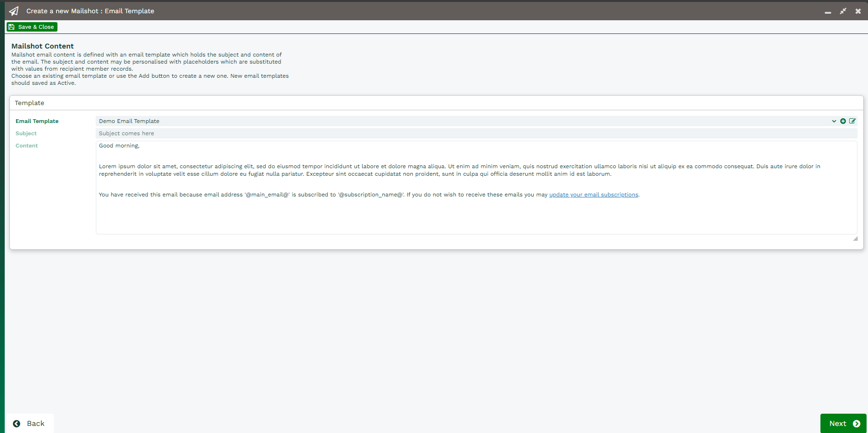Screen dimensions: 868x433
Task: Click the paper plane Mailshot icon
Action: coord(14,11)
